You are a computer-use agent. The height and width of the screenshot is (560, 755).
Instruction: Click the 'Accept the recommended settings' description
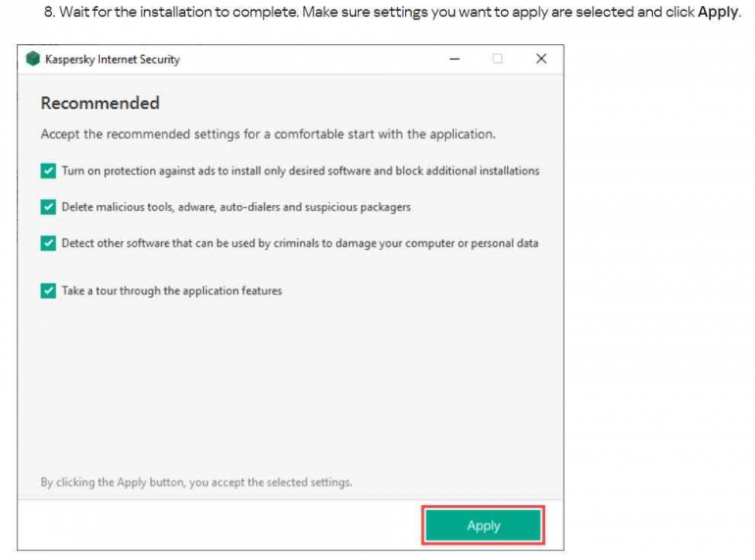[x=269, y=133]
